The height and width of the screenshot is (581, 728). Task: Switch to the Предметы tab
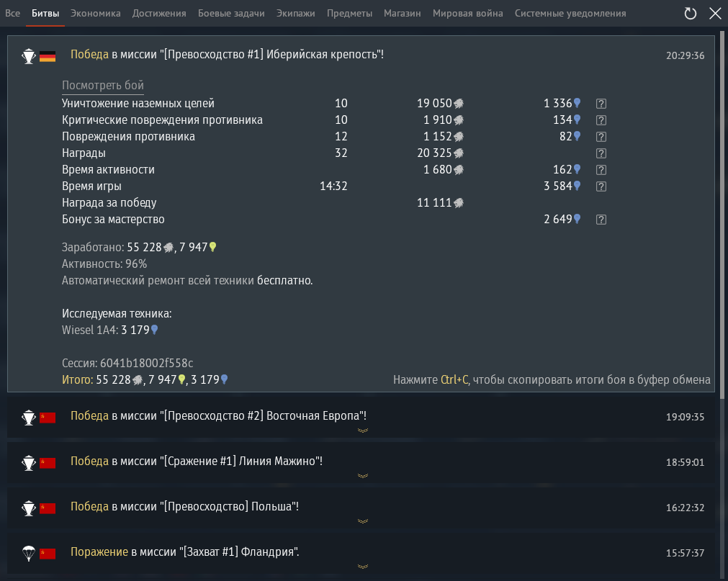(x=350, y=14)
